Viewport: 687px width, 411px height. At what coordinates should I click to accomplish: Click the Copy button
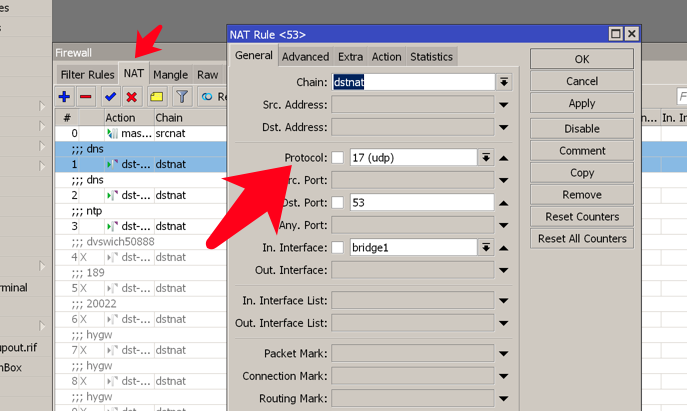582,173
